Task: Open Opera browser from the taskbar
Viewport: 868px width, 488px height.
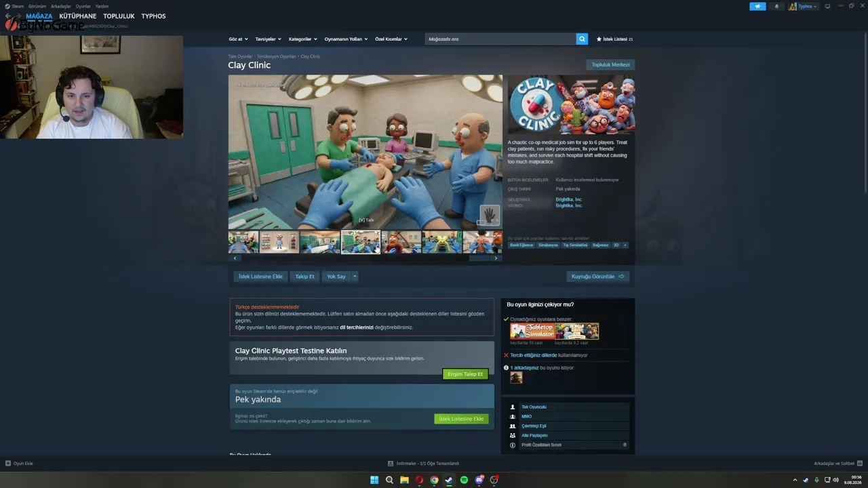Action: (419, 480)
